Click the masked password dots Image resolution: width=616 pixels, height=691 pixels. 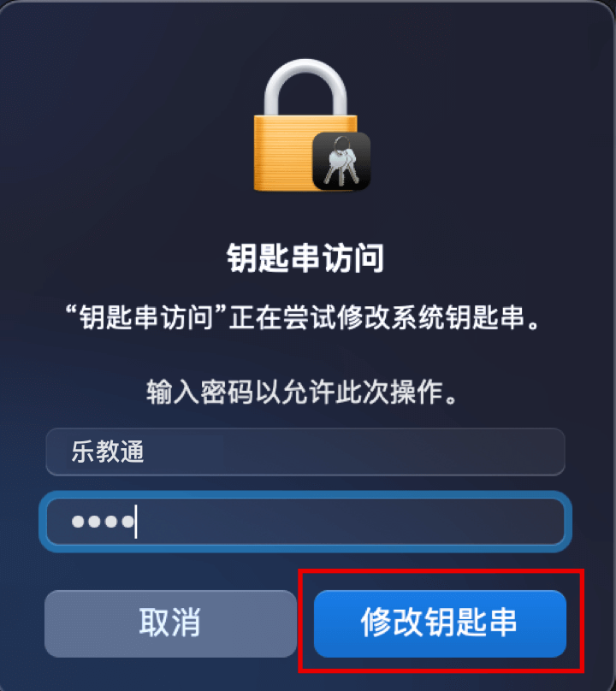[104, 522]
